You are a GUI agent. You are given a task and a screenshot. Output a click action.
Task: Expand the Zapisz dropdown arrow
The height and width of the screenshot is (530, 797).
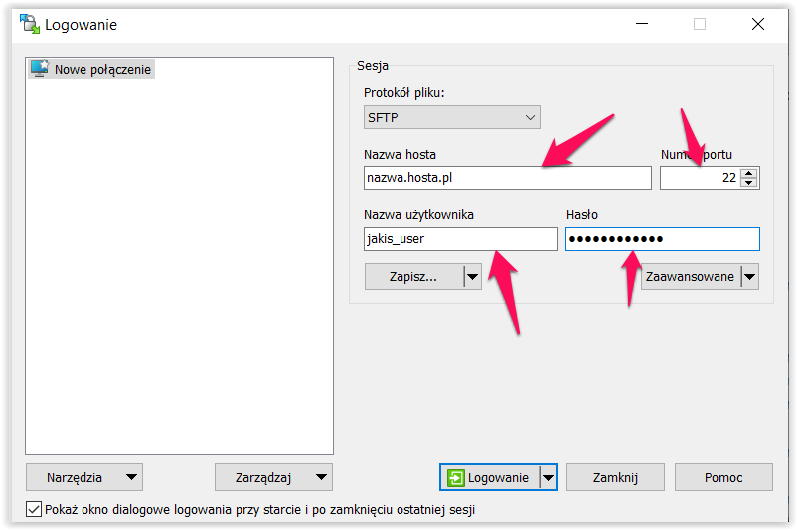pos(472,277)
